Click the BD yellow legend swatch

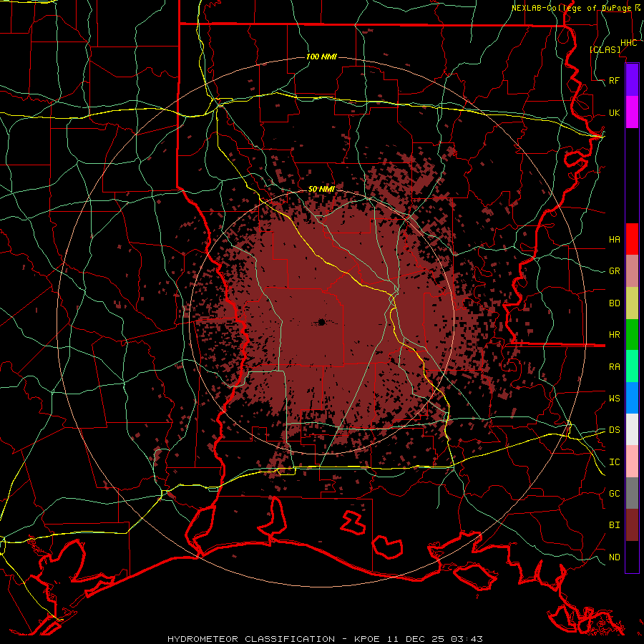632,303
